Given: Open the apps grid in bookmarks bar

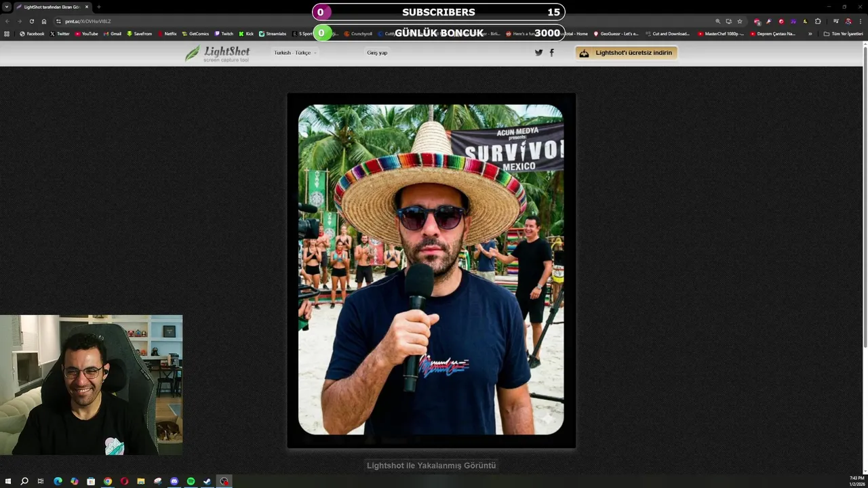Looking at the screenshot, I should pos(7,33).
